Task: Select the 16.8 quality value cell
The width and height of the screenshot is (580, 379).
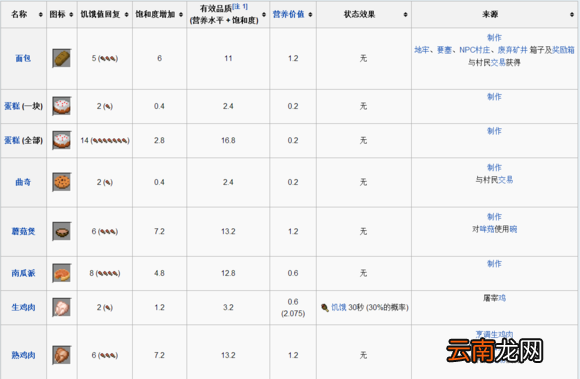Action: [x=228, y=141]
